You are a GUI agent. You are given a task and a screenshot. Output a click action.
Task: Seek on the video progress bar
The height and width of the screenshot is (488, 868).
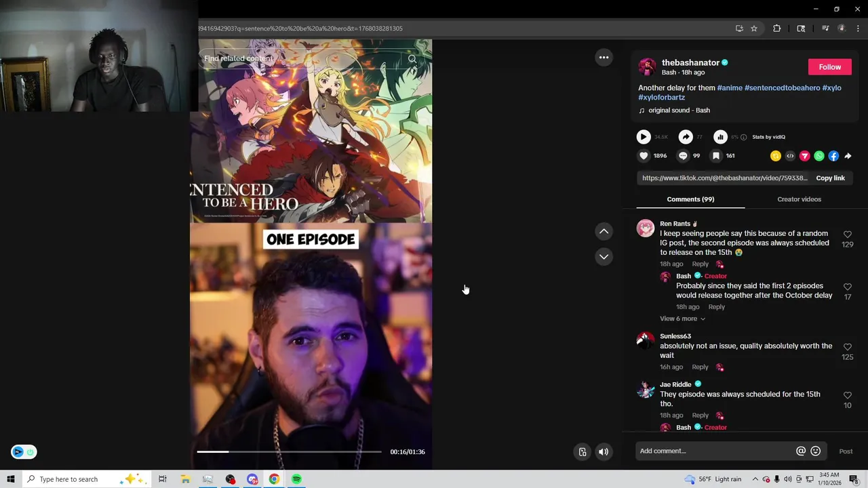tap(289, 451)
